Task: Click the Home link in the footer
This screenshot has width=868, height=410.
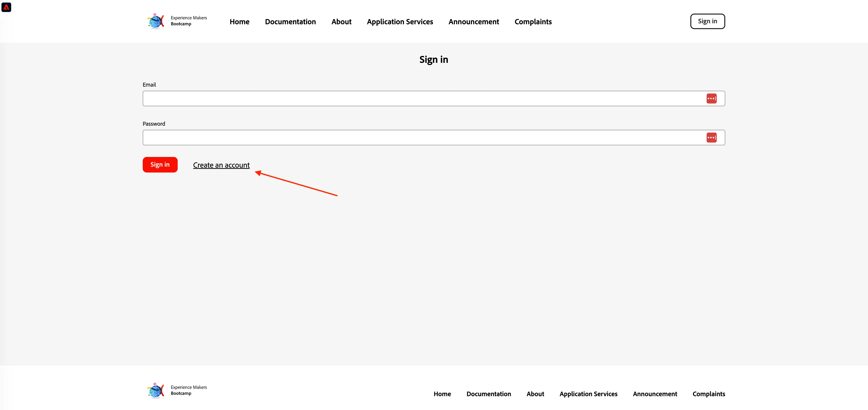Action: point(442,394)
